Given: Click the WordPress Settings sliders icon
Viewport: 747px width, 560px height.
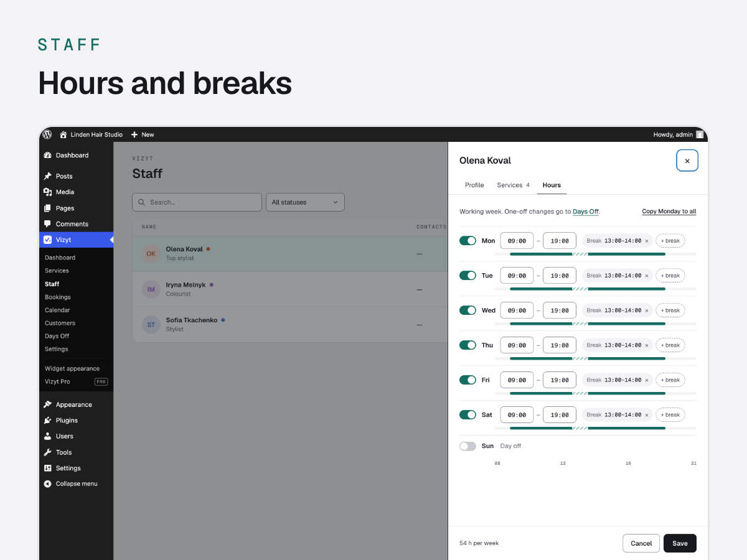Looking at the screenshot, I should (48, 468).
